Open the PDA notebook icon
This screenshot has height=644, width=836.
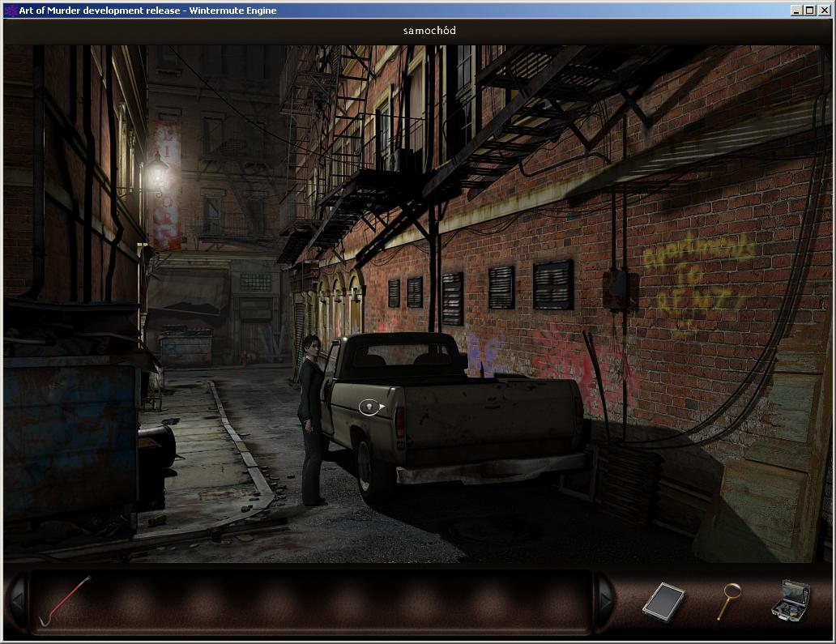[x=663, y=603]
